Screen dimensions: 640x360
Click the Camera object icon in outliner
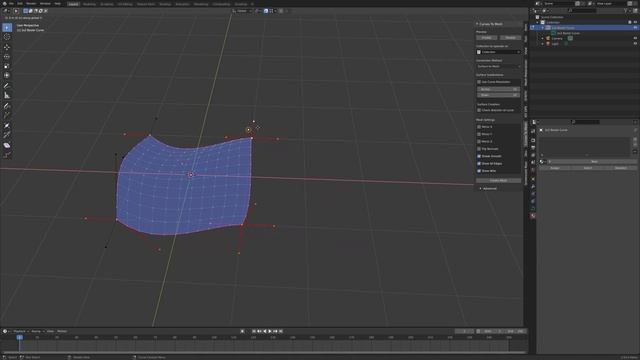tap(548, 38)
